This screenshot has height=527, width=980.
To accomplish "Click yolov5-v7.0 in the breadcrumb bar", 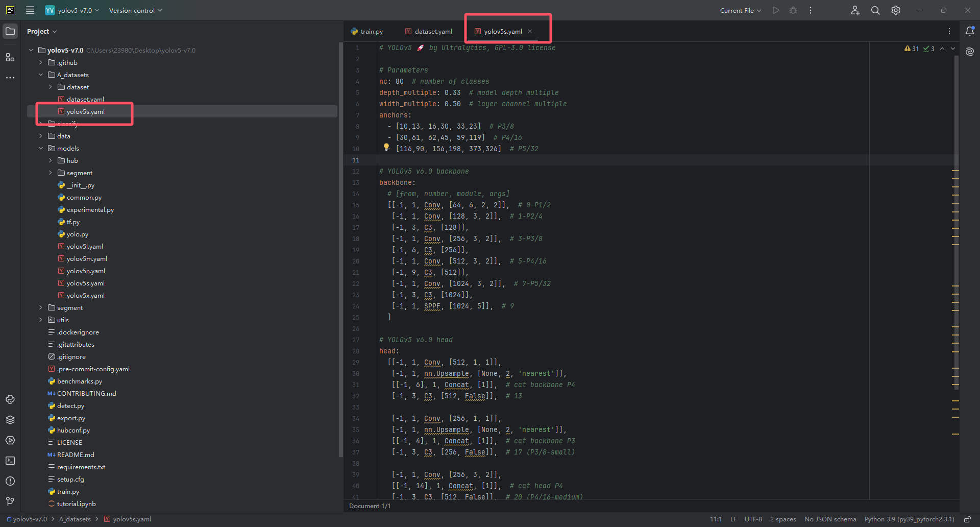I will coord(27,519).
